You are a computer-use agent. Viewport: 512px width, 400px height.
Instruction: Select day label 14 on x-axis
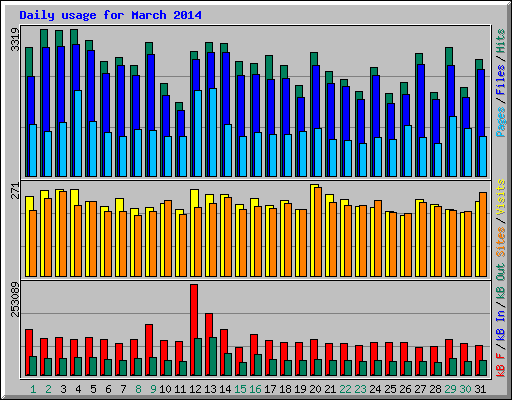(225, 389)
